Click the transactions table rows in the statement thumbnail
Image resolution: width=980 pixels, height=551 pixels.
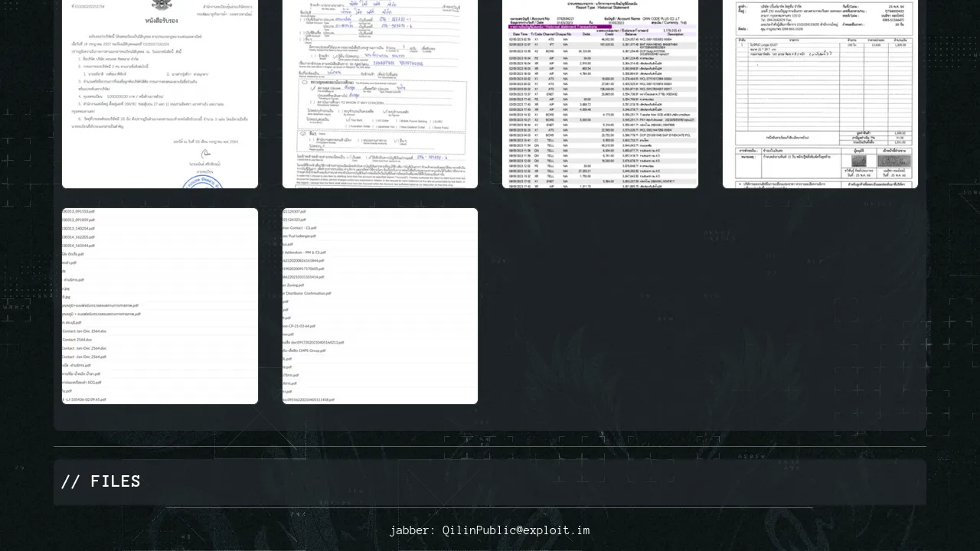click(x=599, y=115)
